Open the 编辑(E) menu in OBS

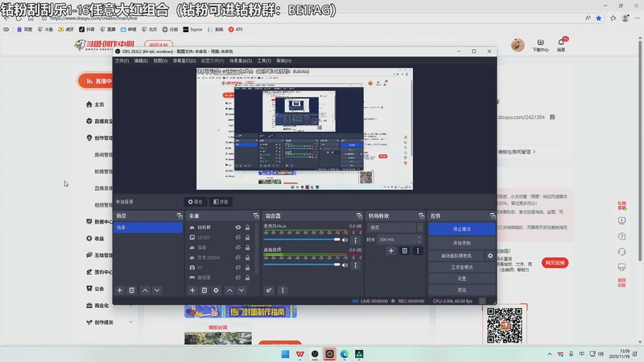pyautogui.click(x=141, y=61)
